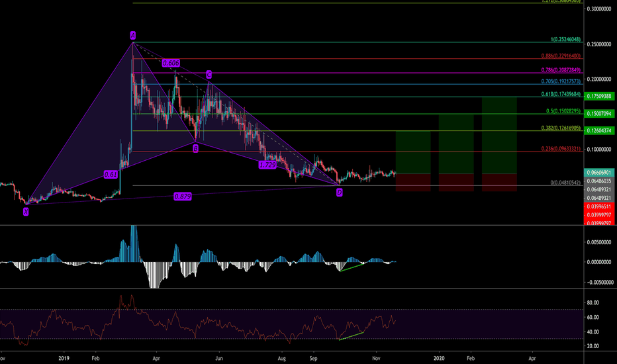The image size is (617, 364).
Task: Click the Nov label before 2020
Action: pos(376,359)
